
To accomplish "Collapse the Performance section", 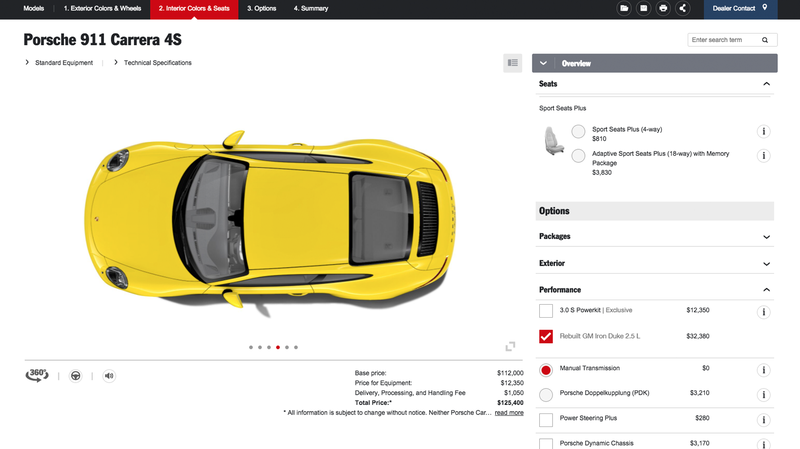I will click(x=766, y=290).
